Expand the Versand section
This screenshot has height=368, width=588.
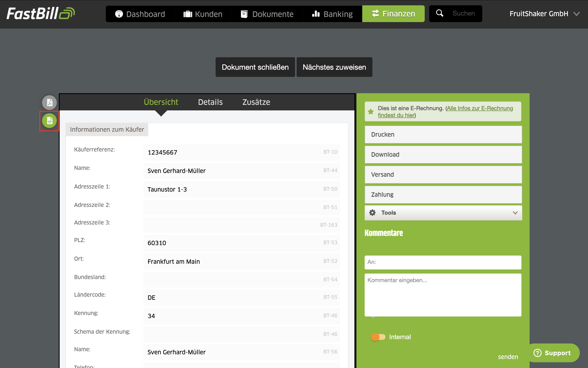[x=443, y=175]
